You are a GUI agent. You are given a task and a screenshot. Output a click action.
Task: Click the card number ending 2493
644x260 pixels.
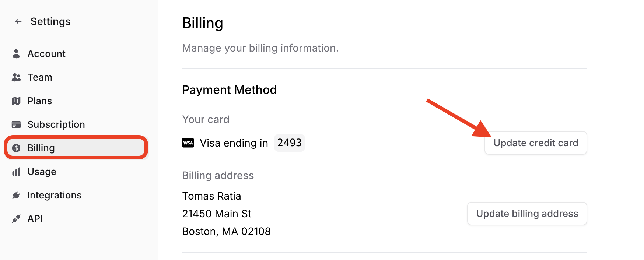(x=289, y=143)
